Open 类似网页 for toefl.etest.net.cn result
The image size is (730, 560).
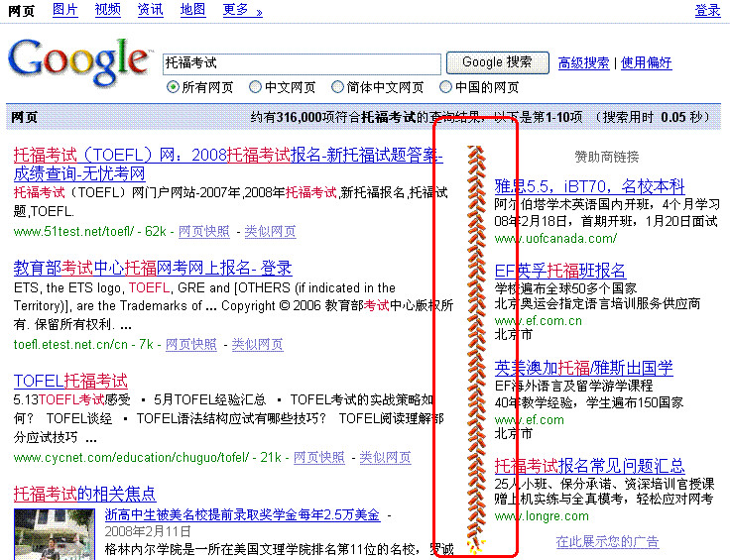click(258, 344)
